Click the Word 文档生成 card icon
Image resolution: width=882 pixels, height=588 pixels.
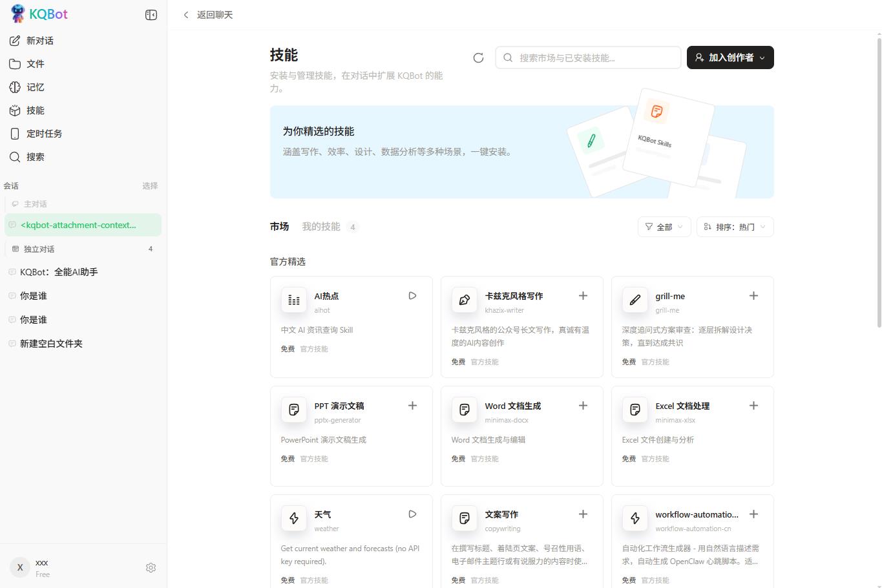[465, 410]
